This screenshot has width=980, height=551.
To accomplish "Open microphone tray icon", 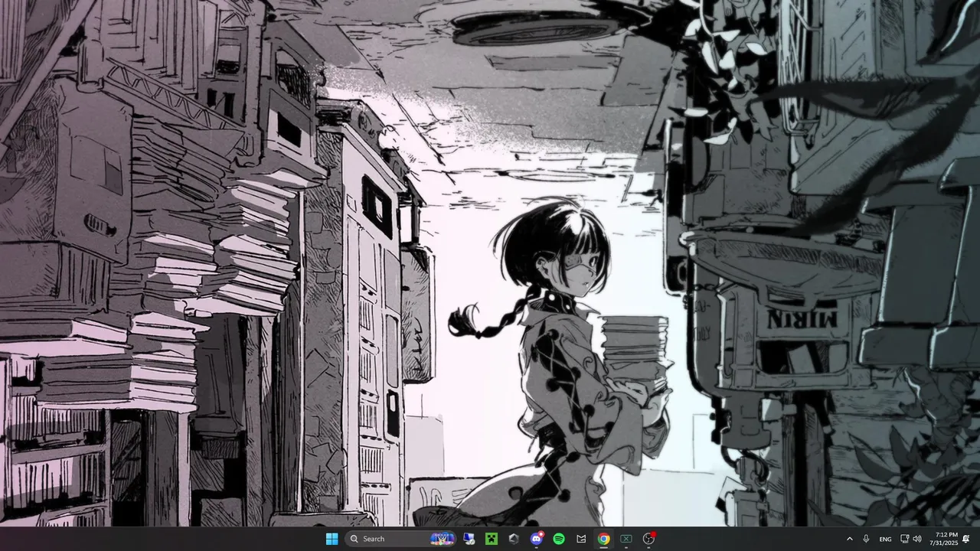I will [x=866, y=539].
